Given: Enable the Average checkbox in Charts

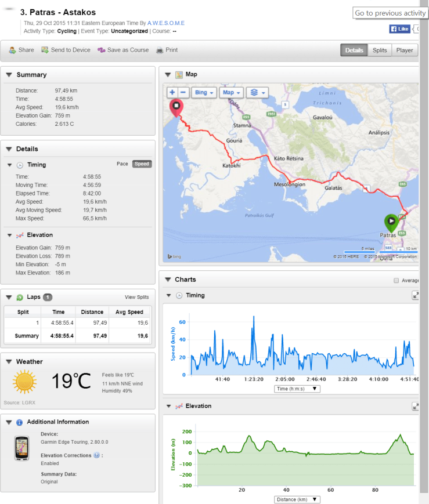Looking at the screenshot, I should [396, 281].
